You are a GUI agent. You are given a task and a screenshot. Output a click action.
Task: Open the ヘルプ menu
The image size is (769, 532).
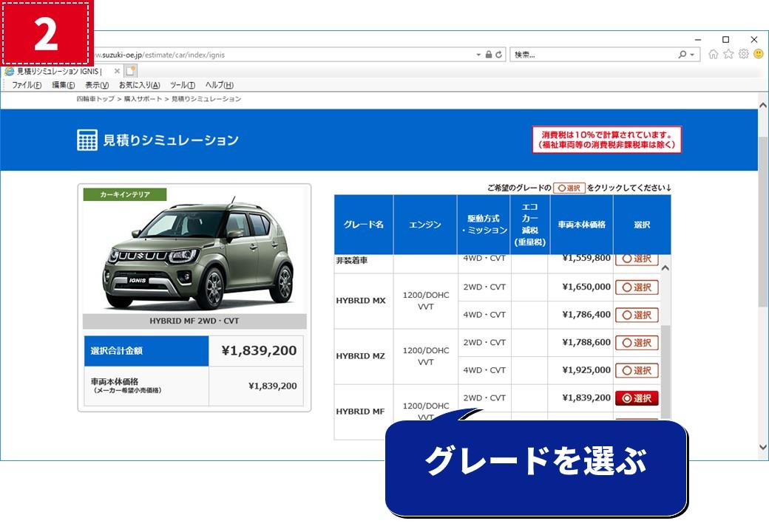[x=219, y=85]
